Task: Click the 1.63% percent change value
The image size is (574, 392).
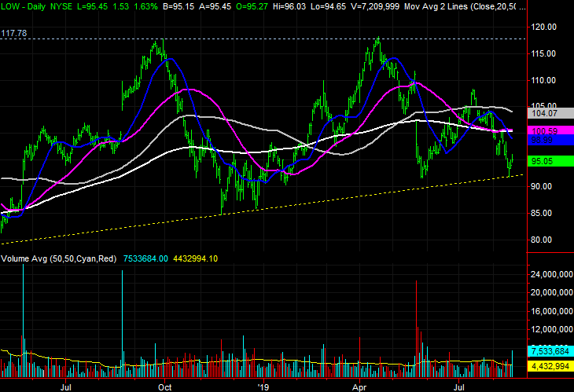Action: click(144, 6)
